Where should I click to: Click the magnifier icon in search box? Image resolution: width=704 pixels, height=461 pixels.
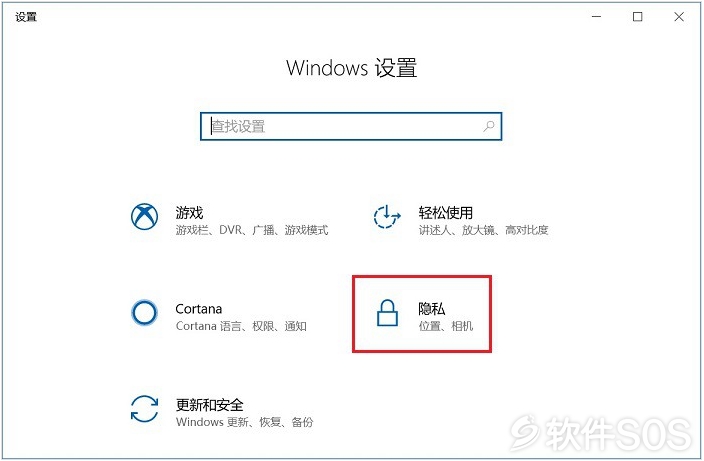(489, 126)
